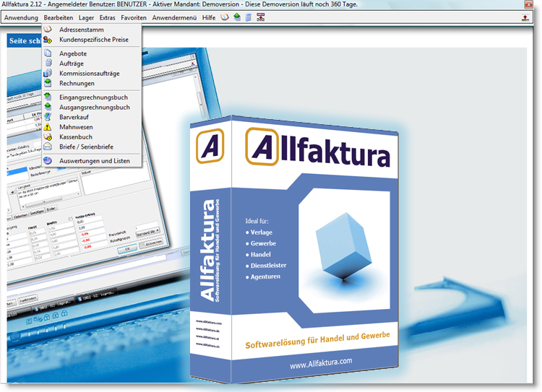Screen dimensions: 542x392
Task: Close the Allfaktura window
Action: tap(528, 4)
